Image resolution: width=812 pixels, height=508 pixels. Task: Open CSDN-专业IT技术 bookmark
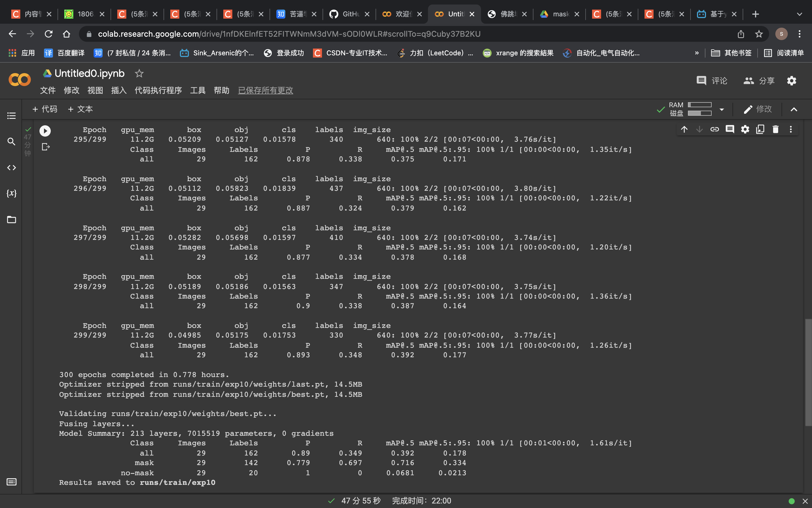point(350,53)
